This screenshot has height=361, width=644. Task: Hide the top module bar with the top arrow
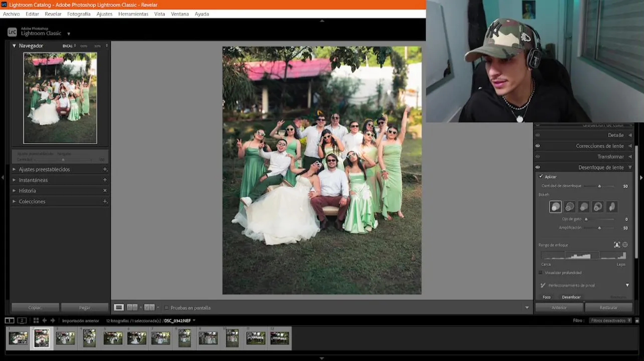[322, 21]
